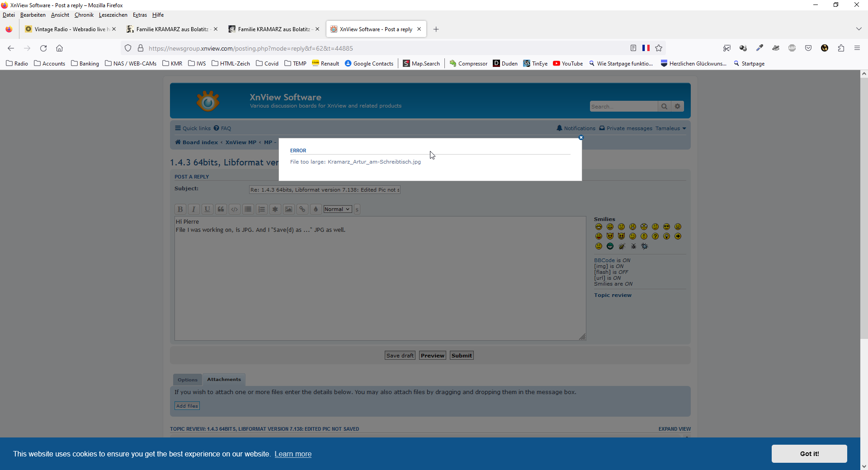Open the Extras menu
868x470 pixels.
[140, 15]
